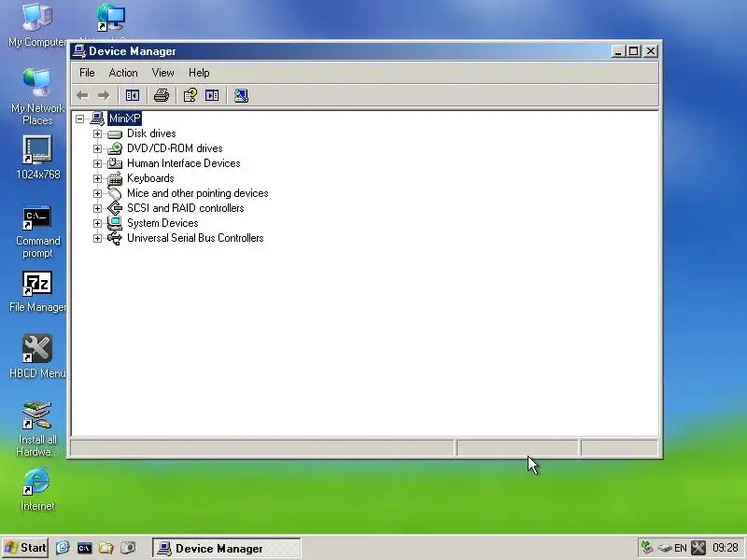Expand the Human Interface Devices node
The image size is (747, 560).
(98, 163)
